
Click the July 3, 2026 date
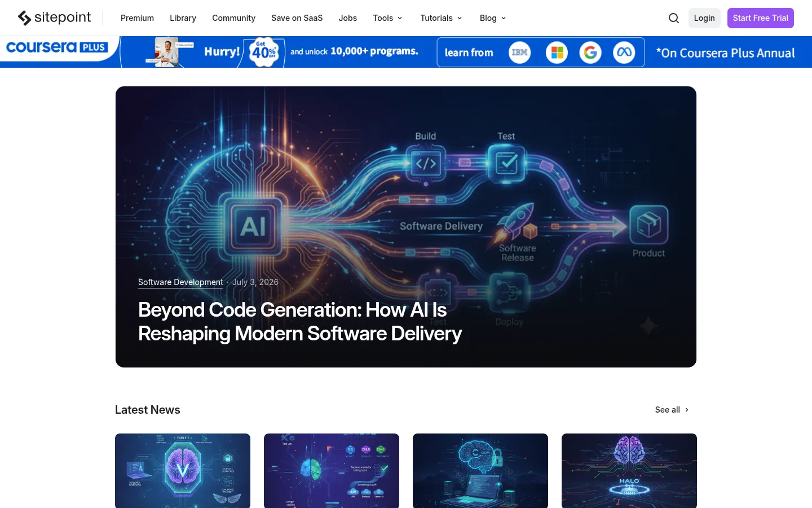point(255,282)
